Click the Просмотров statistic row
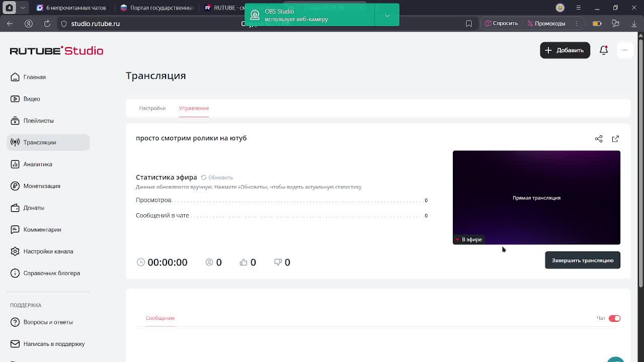 [x=282, y=200]
